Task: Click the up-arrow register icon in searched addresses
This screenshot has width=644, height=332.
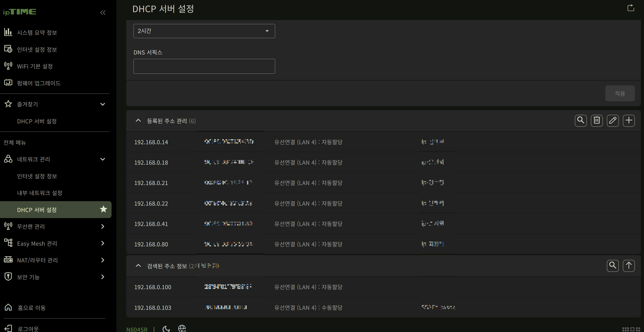Action: (x=628, y=265)
